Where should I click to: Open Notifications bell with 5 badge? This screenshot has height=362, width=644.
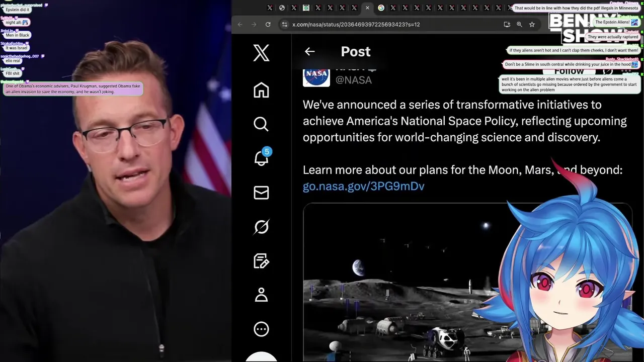click(x=262, y=158)
